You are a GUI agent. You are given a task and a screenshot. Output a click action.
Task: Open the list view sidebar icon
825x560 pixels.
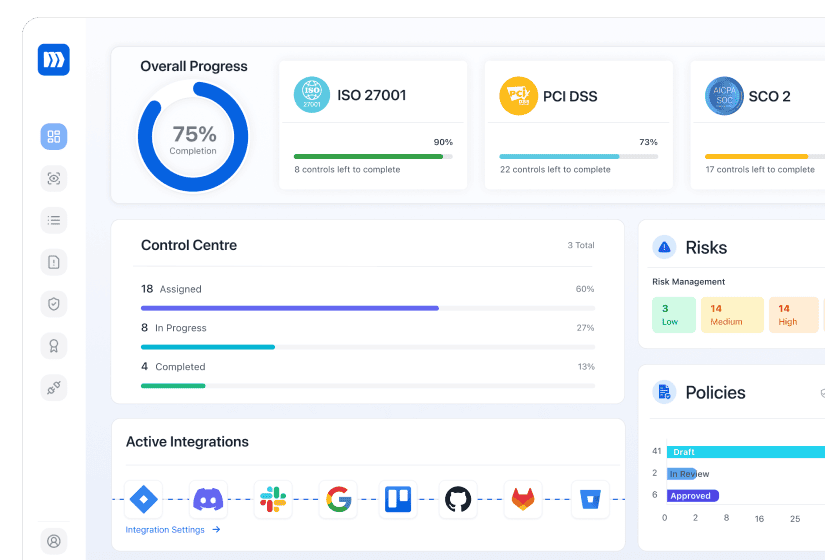[x=54, y=220]
